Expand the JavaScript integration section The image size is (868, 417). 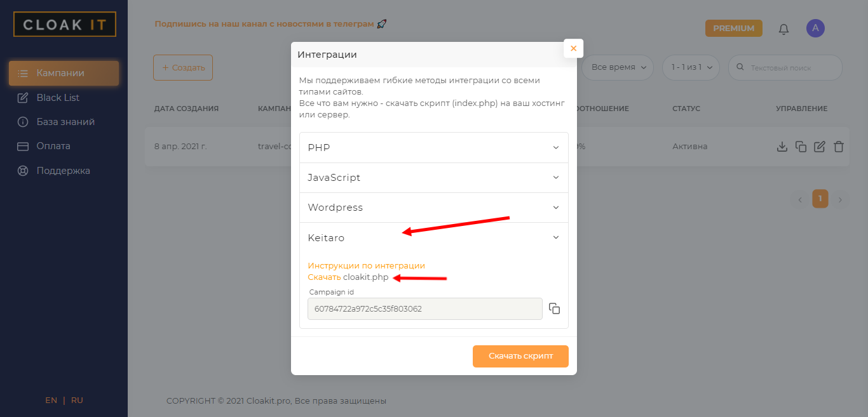point(433,178)
